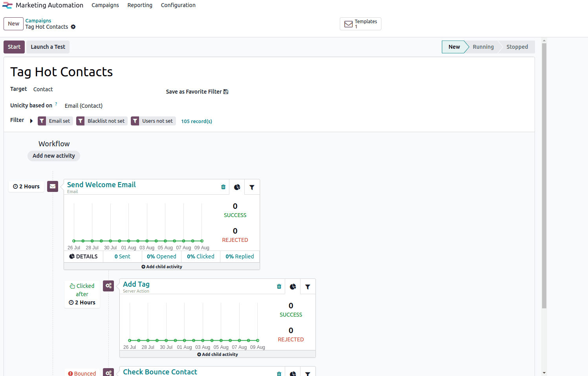
Task: Delete Check Bounce Contact via trash icon
Action: click(x=279, y=374)
